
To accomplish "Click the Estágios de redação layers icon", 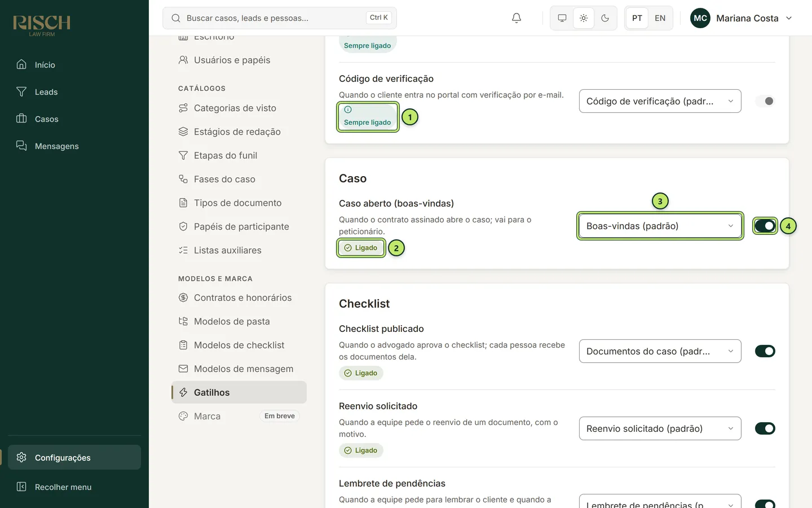I will pyautogui.click(x=183, y=132).
